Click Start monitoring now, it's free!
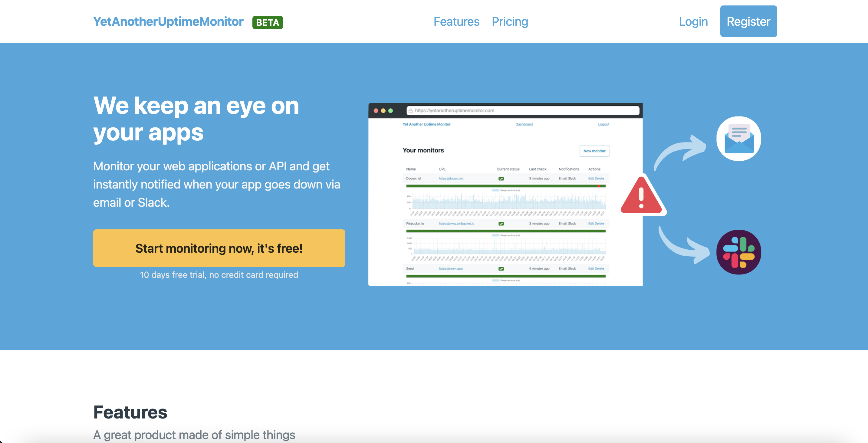This screenshot has height=443, width=868. point(219,248)
